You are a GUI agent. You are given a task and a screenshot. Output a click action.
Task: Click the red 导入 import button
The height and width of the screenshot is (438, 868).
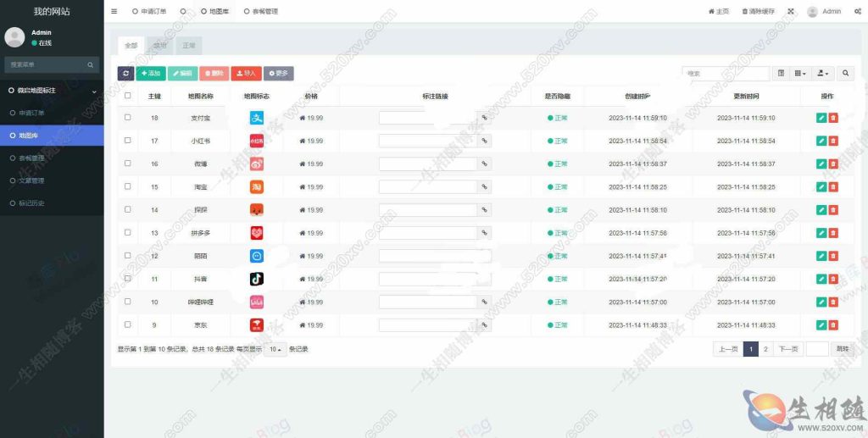(x=247, y=73)
